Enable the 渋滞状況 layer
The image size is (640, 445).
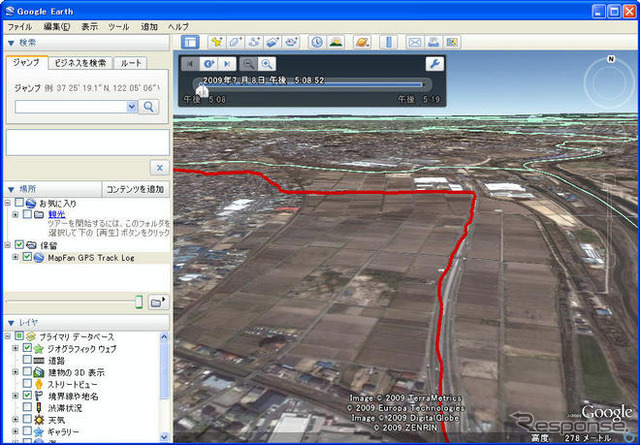27,407
